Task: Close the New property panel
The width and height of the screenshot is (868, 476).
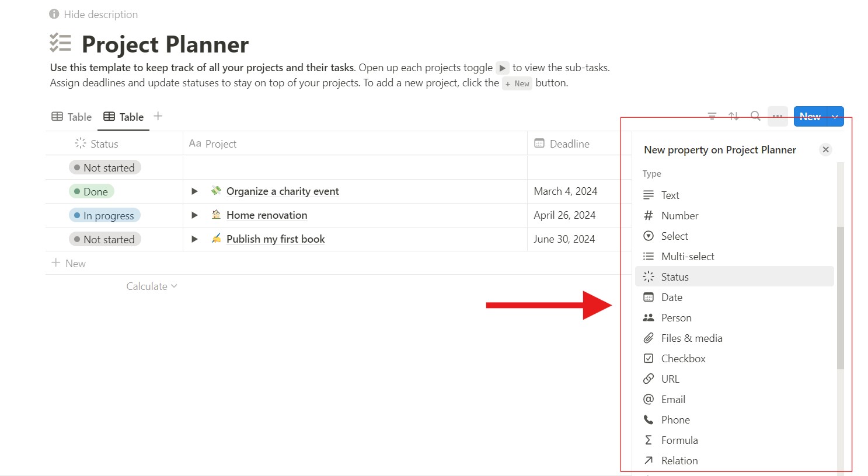Action: click(825, 149)
